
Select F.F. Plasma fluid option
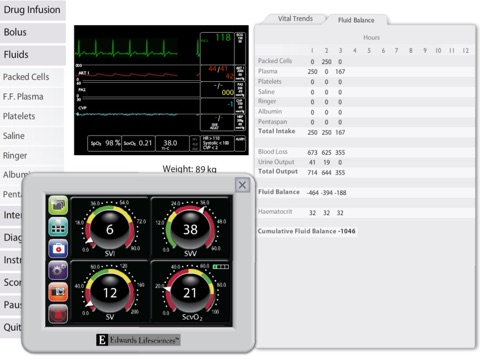click(x=32, y=97)
